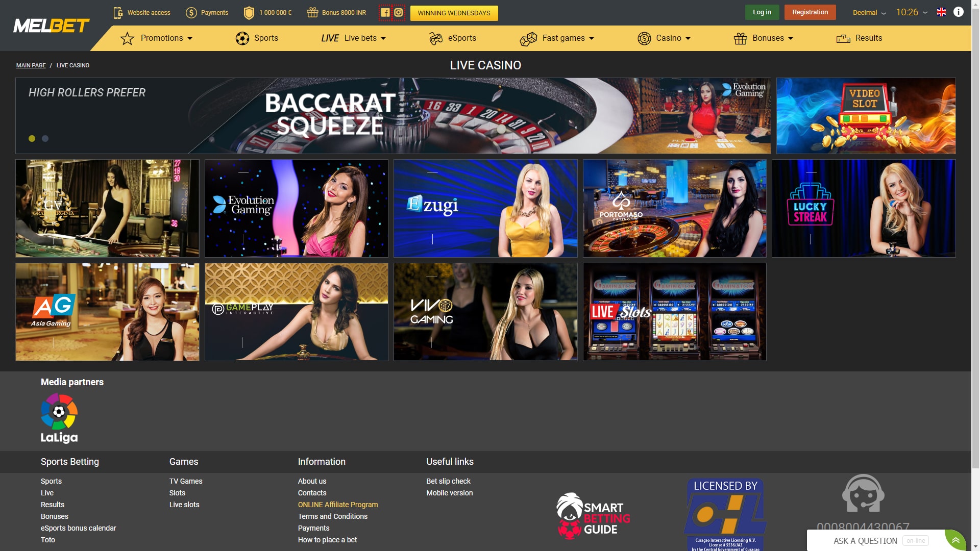Click the ASK A QUESTION chat bar
980x551 pixels.
tap(865, 541)
